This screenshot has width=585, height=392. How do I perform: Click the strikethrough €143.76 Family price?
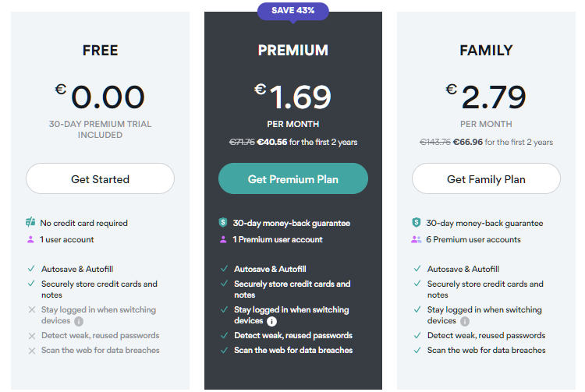[x=435, y=142]
